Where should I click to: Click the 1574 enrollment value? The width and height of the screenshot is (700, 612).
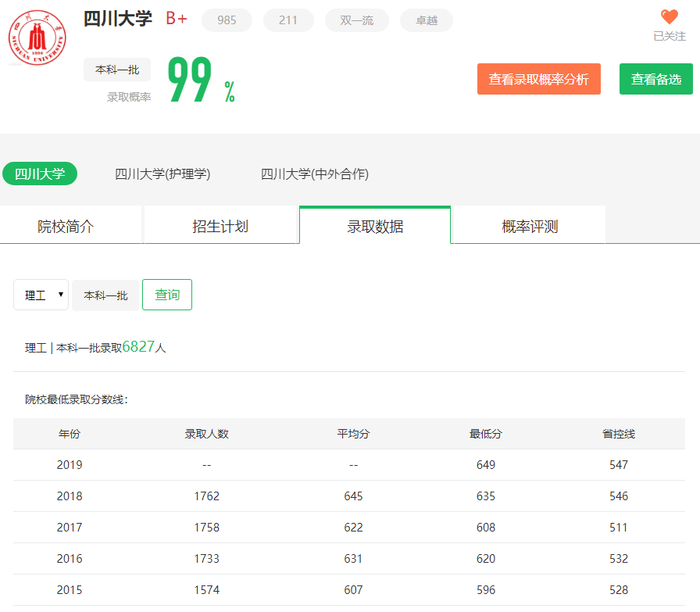pos(207,590)
